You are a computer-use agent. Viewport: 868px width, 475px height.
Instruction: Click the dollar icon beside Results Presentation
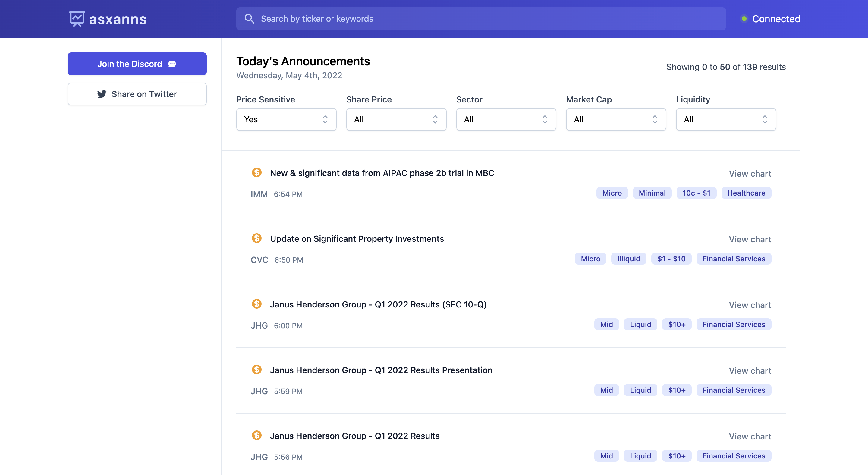[x=257, y=370]
